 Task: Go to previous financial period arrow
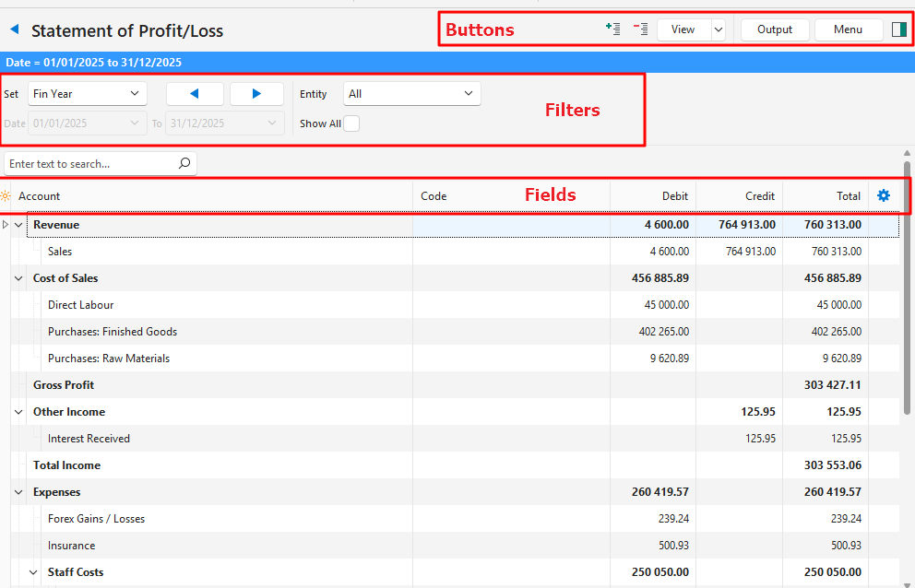195,94
